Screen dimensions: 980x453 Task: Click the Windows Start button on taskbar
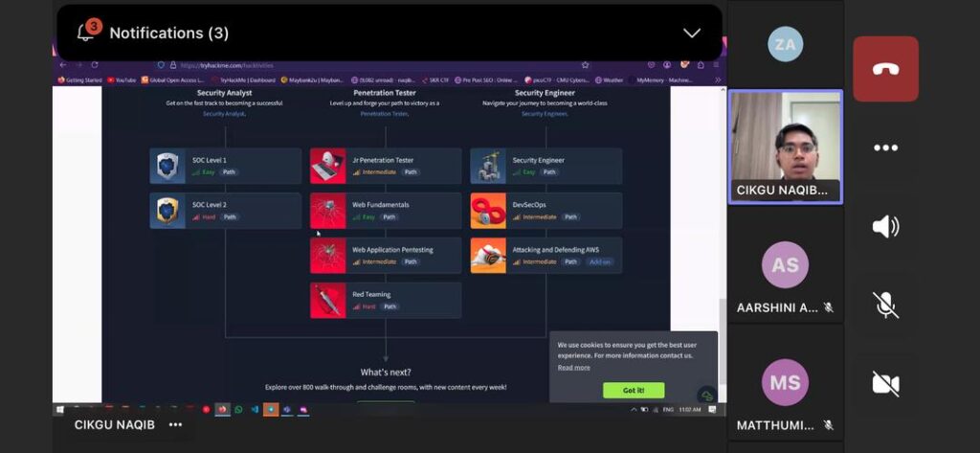(60, 409)
